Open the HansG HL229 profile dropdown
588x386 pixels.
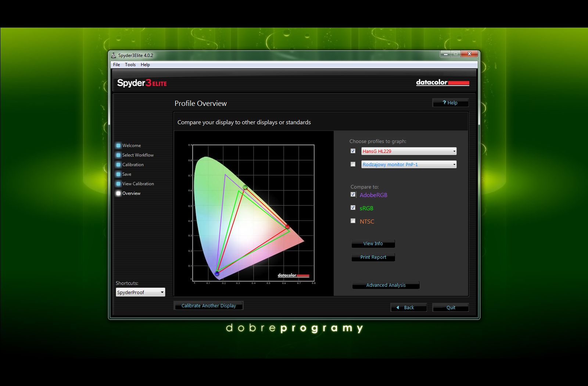[x=409, y=151]
